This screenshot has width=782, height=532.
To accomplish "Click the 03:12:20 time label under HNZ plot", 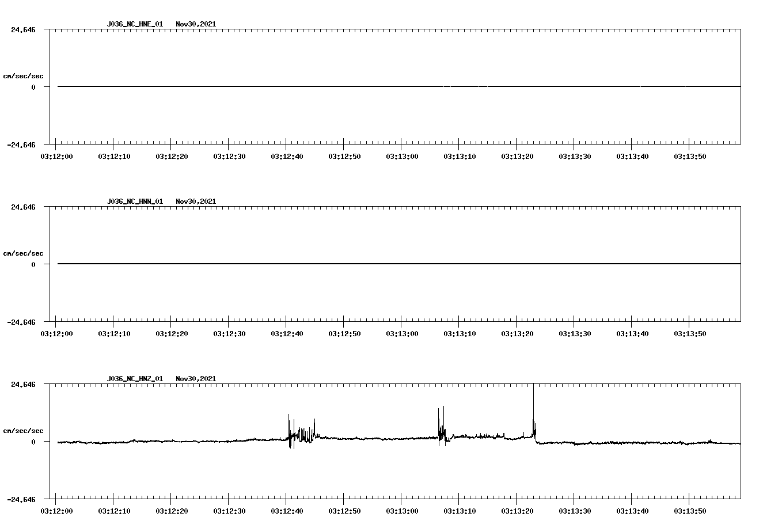I will click(x=172, y=511).
